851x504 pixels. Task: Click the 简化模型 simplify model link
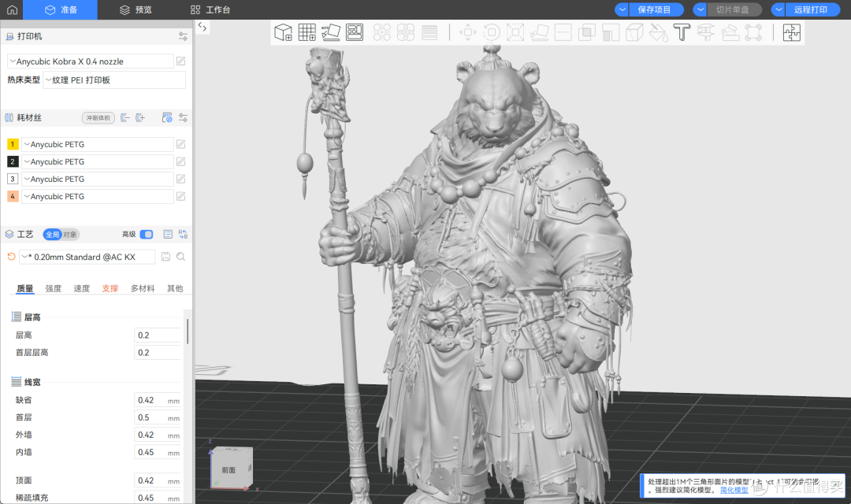(x=734, y=490)
